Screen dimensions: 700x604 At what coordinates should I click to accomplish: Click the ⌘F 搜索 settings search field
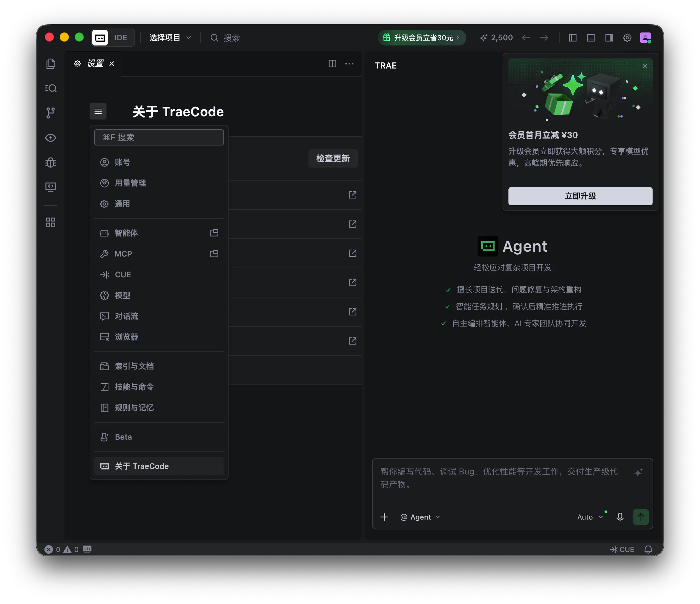tap(159, 137)
